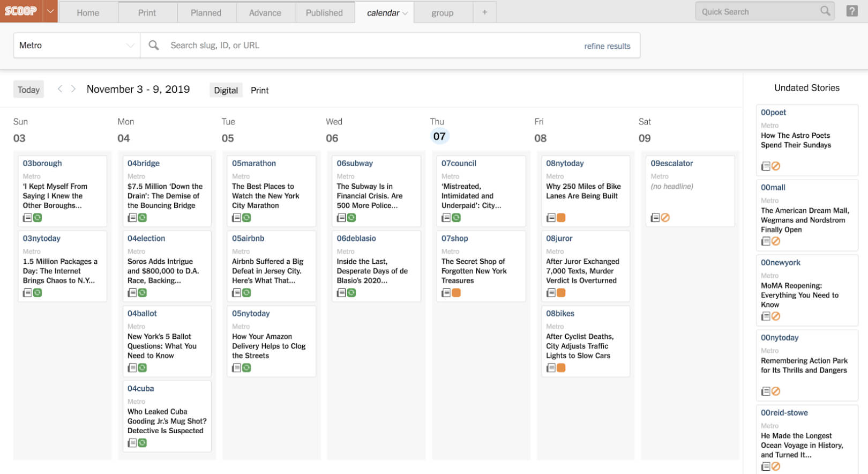Switch calendar to Print view
Image resolution: width=868 pixels, height=474 pixels.
[259, 90]
